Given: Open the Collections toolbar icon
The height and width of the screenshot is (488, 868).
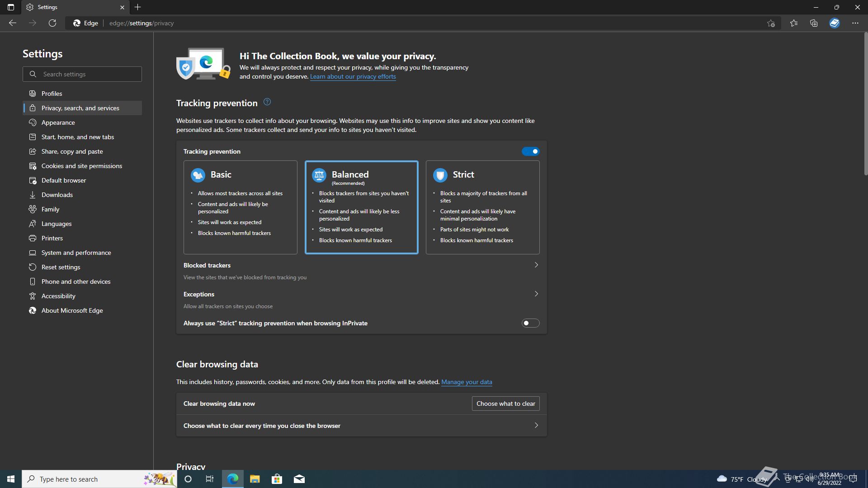Looking at the screenshot, I should tap(814, 23).
